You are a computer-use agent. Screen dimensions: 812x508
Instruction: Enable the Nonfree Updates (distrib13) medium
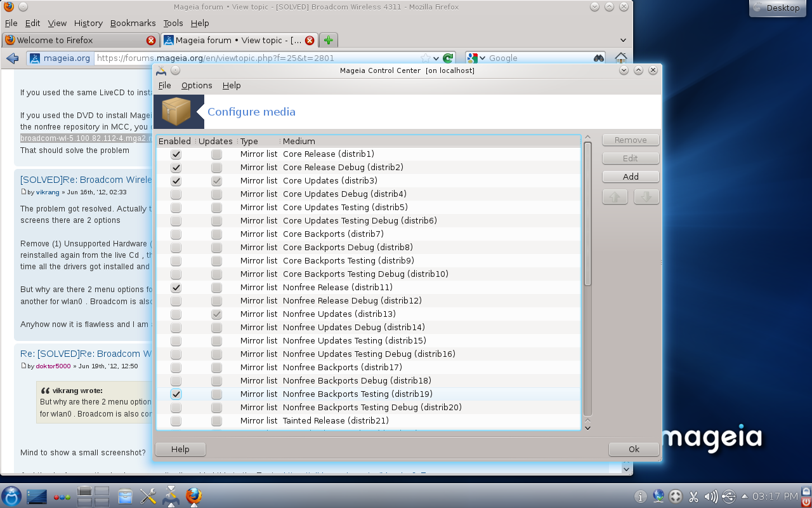point(176,314)
